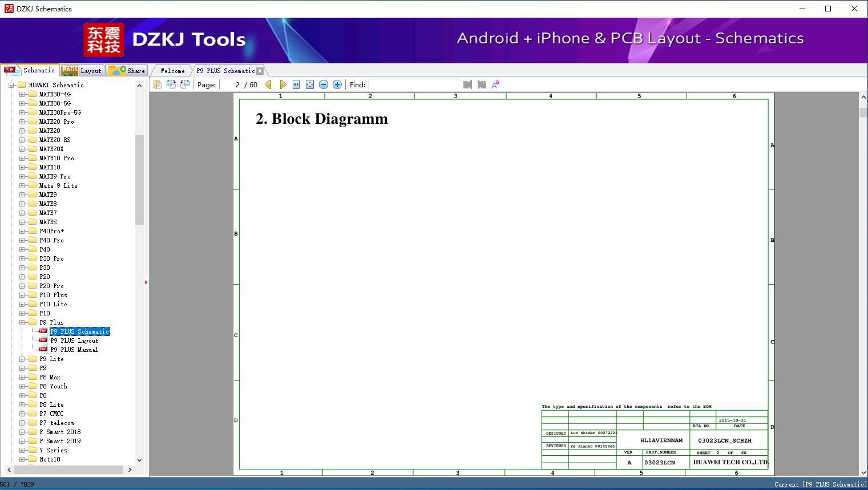Toggle match case for Find
The width and height of the screenshot is (868, 490).
point(495,84)
